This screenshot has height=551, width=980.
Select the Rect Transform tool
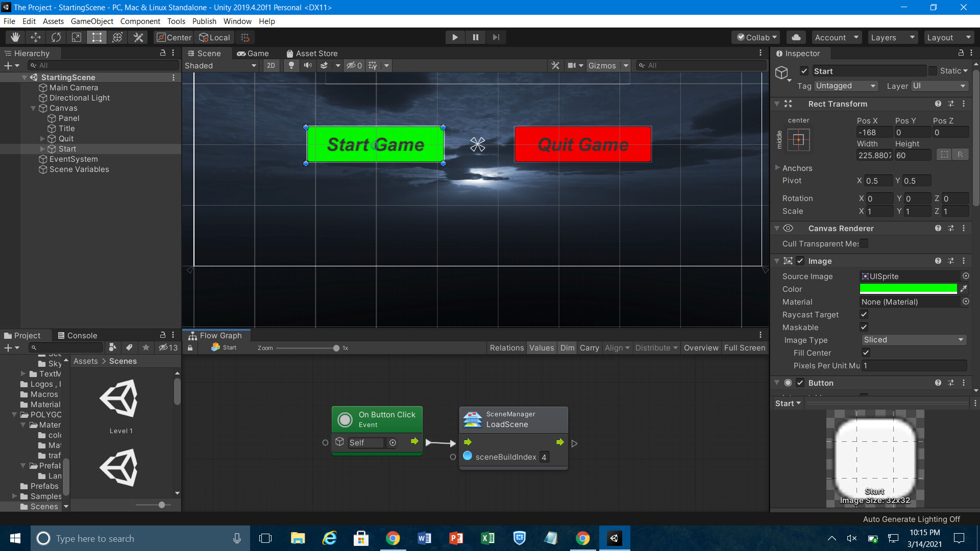[97, 37]
